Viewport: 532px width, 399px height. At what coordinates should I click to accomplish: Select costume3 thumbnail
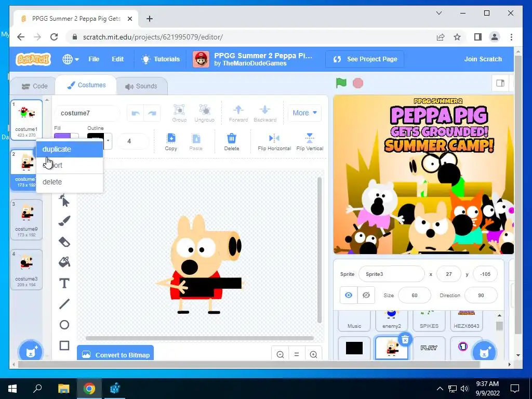[x=26, y=270]
